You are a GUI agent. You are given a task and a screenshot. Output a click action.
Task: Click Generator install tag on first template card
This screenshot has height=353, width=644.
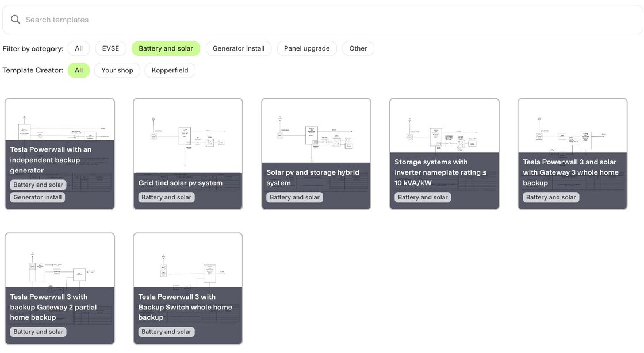pos(38,197)
